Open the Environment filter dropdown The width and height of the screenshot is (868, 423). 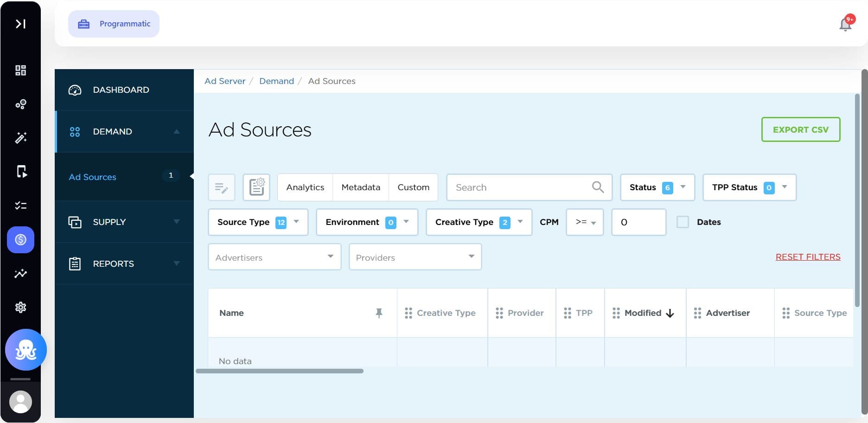[367, 222]
